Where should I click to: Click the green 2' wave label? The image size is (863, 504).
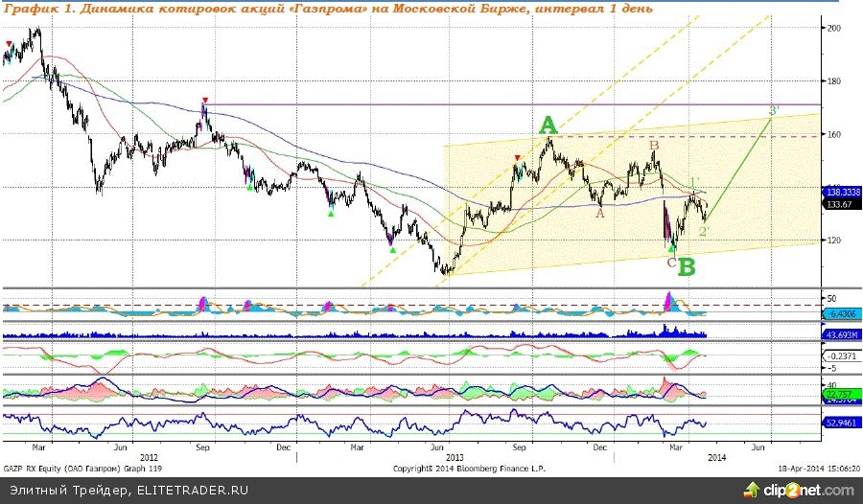coord(703,231)
